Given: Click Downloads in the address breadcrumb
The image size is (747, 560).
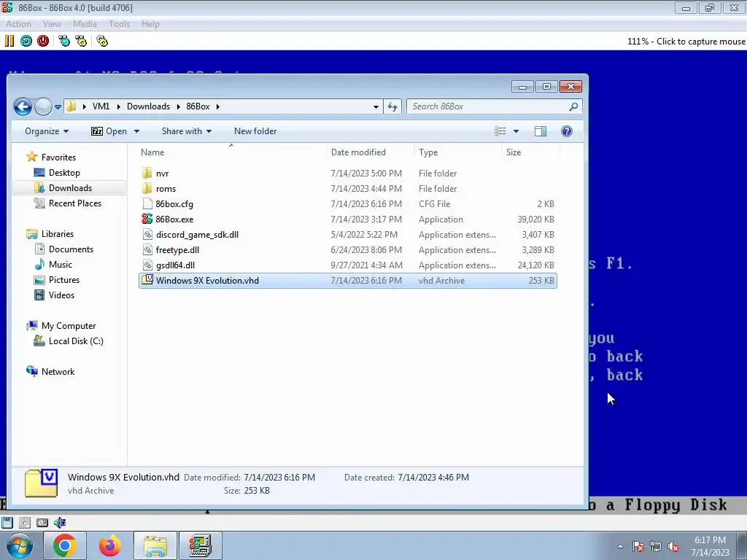Looking at the screenshot, I should (x=148, y=106).
